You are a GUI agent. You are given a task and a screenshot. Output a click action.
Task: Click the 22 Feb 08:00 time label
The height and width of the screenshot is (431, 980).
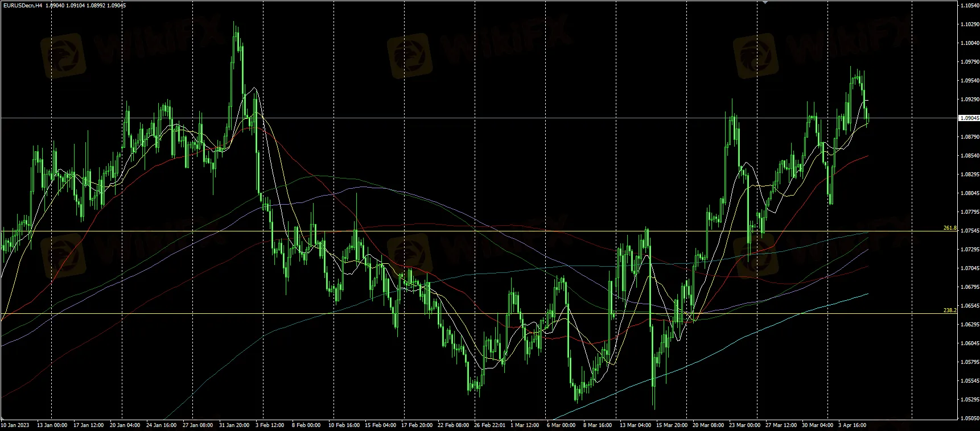[454, 425]
